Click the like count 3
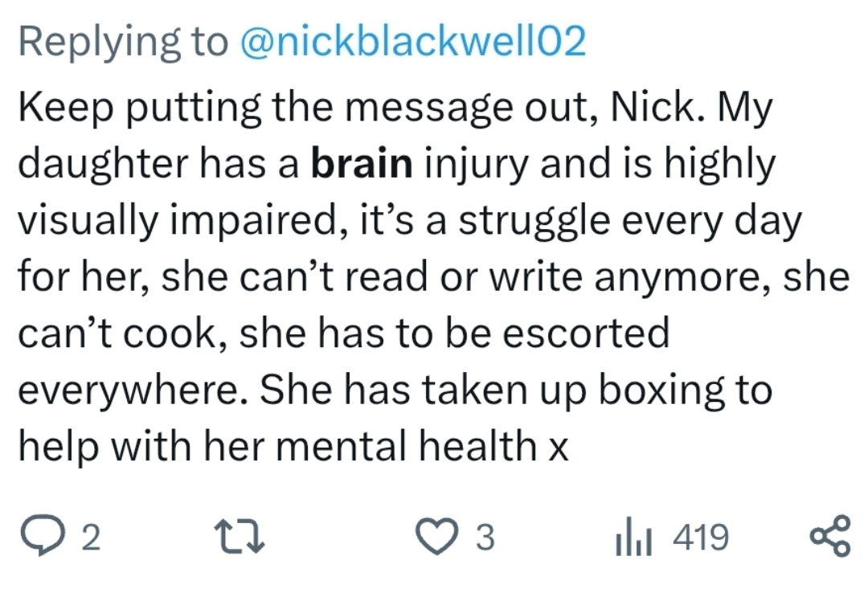Image resolution: width=868 pixels, height=593 pixels. [485, 537]
